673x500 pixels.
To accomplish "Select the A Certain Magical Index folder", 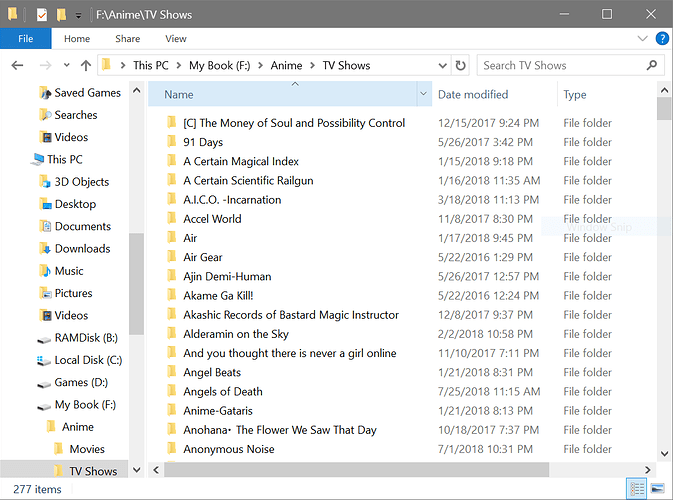I will click(241, 161).
